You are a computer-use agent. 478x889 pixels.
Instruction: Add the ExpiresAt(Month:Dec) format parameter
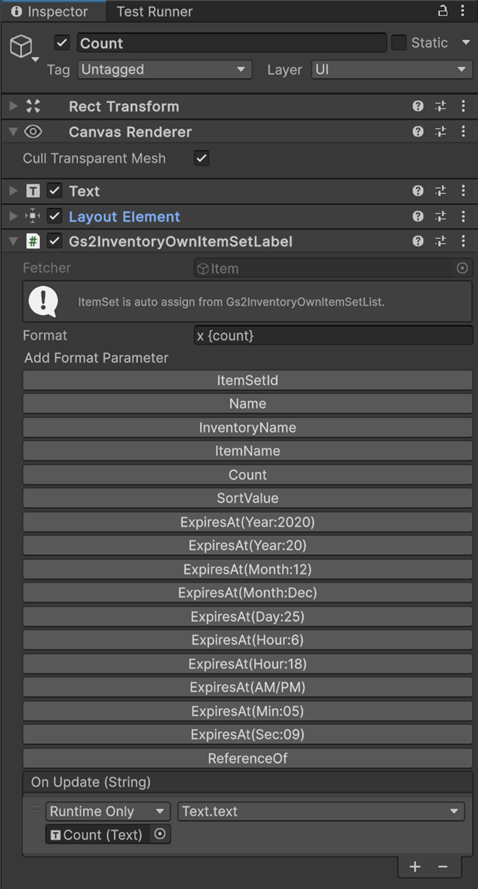click(247, 592)
